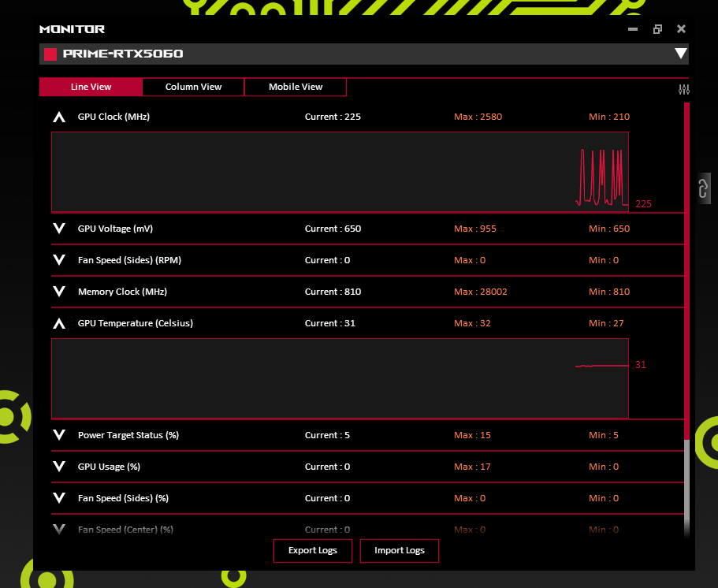Minimize the Monitor window
Image resolution: width=718 pixels, height=588 pixels.
[633, 29]
